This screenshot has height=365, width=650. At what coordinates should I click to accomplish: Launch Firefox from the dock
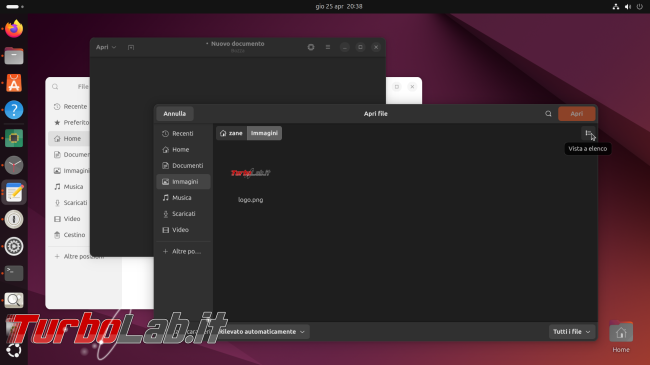pyautogui.click(x=14, y=29)
